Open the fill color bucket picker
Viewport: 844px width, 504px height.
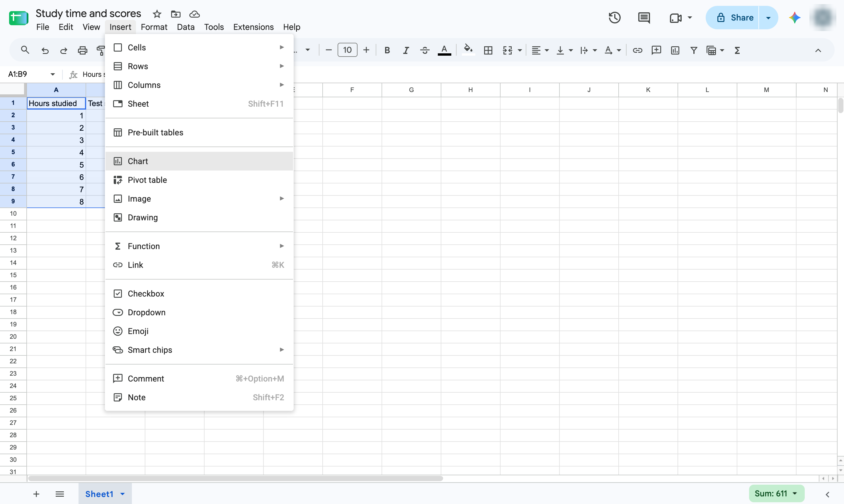pyautogui.click(x=468, y=50)
